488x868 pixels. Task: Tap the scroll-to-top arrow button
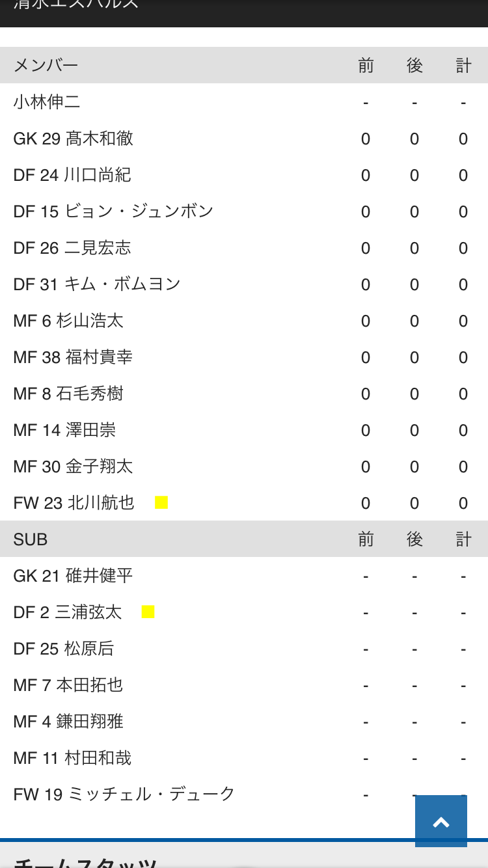[441, 821]
